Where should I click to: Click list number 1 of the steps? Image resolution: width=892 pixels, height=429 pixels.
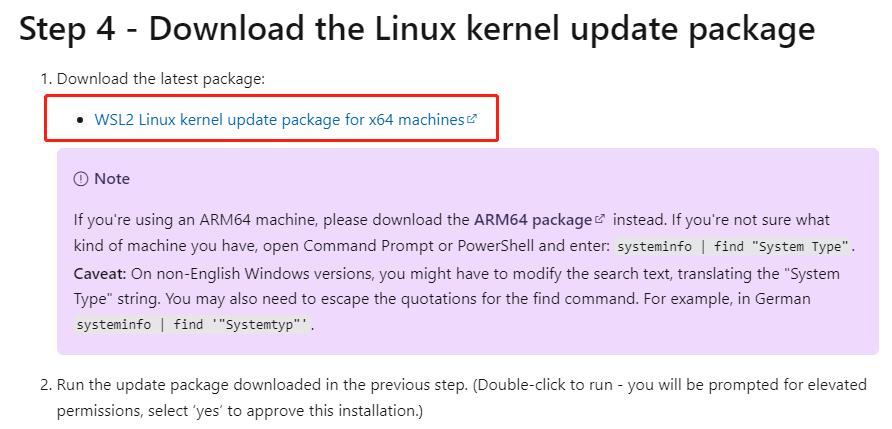tap(45, 79)
